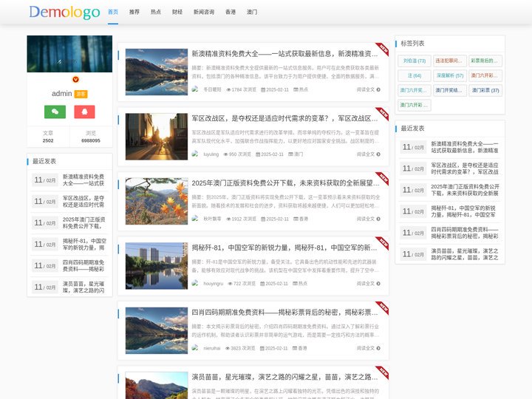532x399 pixels.
Task: Click the 彩票背后的 tag
Action: point(485,61)
